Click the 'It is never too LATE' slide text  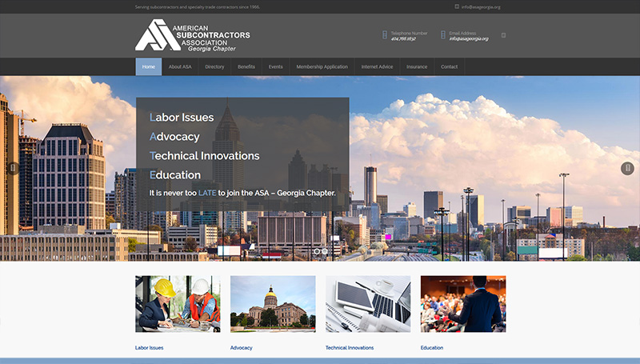242,193
